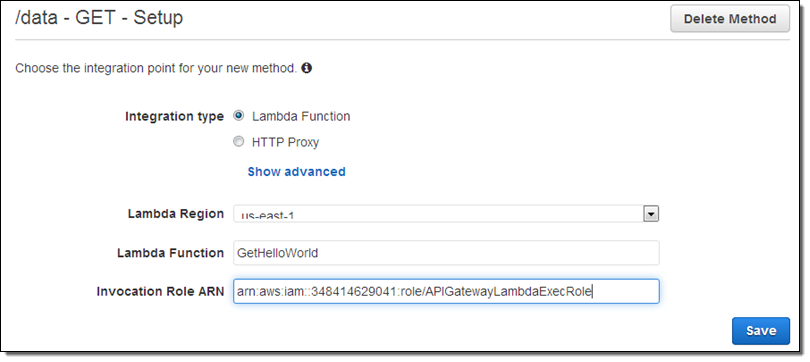This screenshot has width=810, height=362.
Task: Click the Delete Method button
Action: click(x=730, y=19)
